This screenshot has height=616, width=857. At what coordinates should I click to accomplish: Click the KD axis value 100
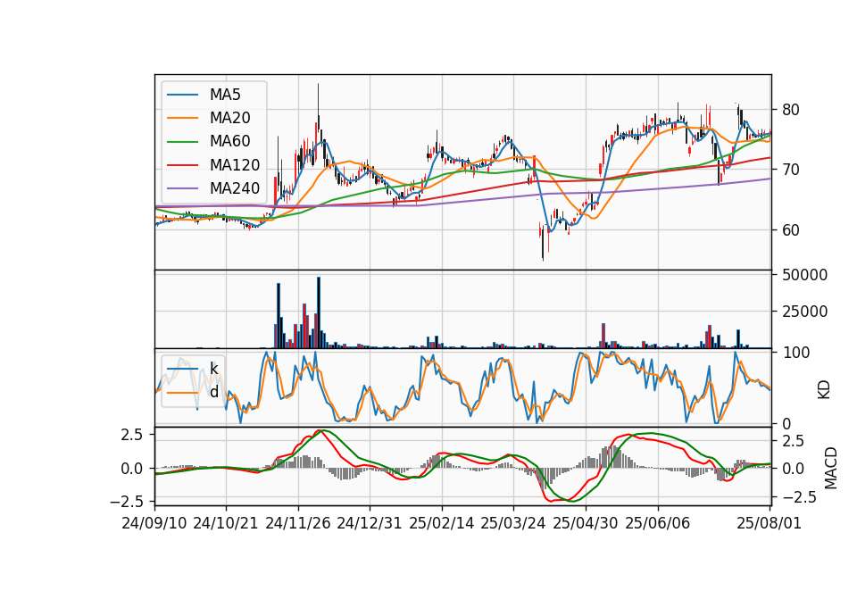[795, 353]
